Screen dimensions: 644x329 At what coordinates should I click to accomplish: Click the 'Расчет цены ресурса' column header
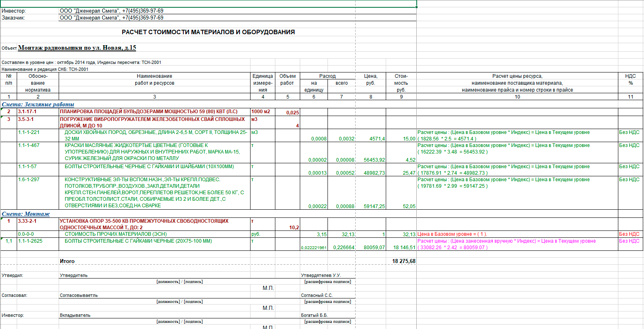517,83
